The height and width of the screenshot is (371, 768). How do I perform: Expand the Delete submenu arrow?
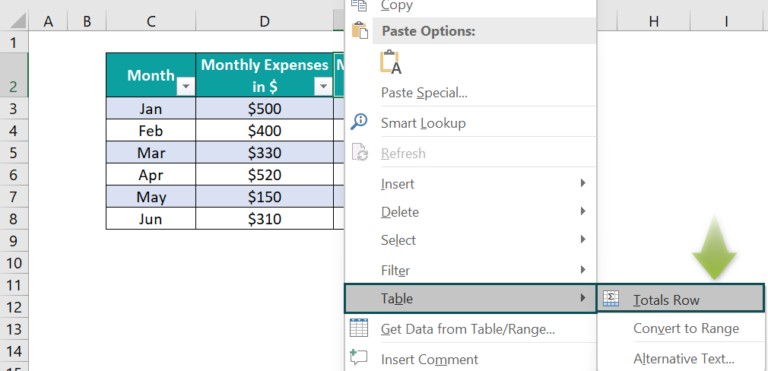(x=583, y=211)
